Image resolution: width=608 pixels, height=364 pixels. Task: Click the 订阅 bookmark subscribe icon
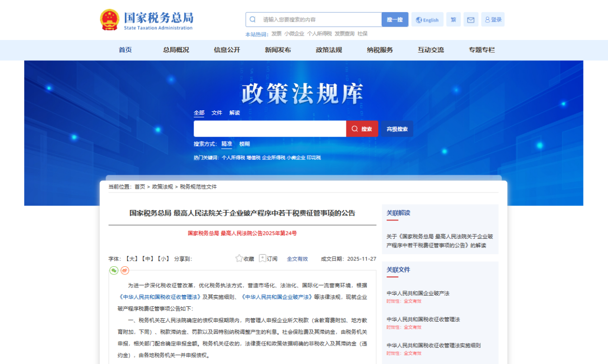tap(263, 259)
